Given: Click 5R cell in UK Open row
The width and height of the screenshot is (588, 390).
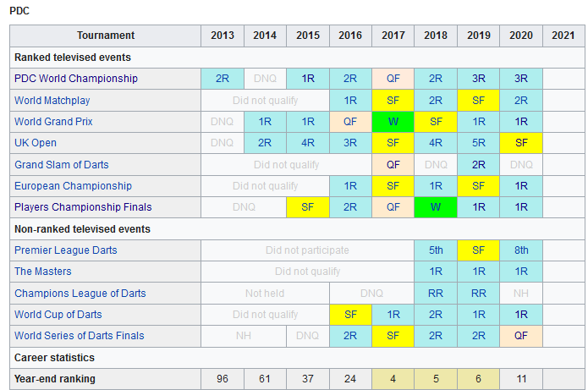Looking at the screenshot, I should 479,143.
